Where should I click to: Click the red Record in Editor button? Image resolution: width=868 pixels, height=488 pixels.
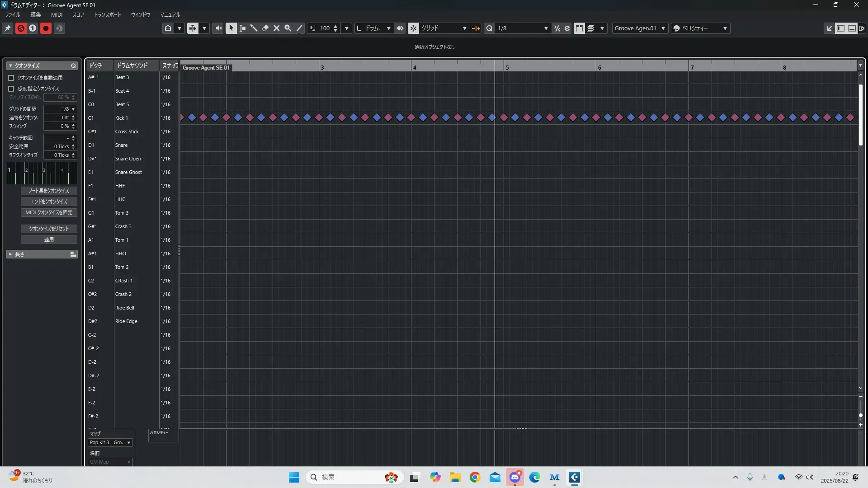point(46,28)
